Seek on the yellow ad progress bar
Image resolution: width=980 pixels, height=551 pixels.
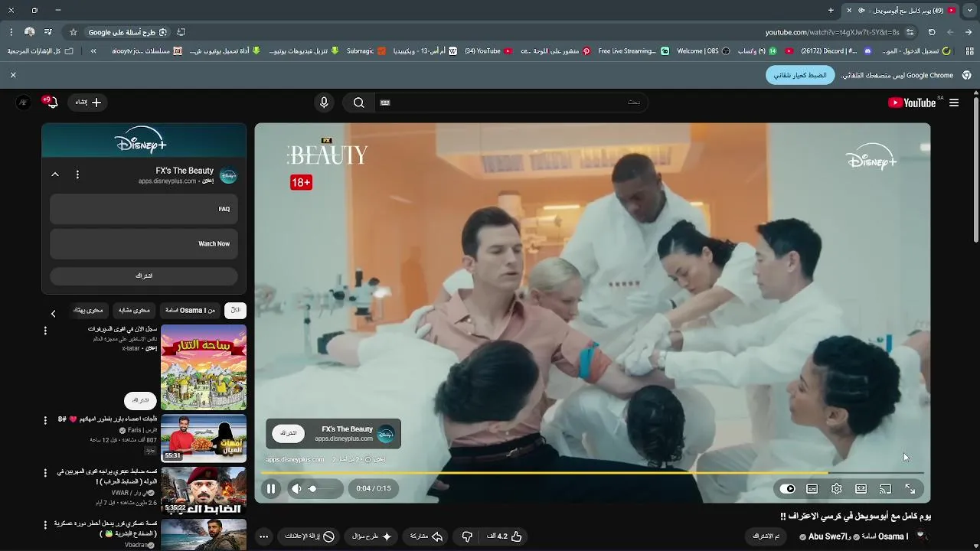593,473
